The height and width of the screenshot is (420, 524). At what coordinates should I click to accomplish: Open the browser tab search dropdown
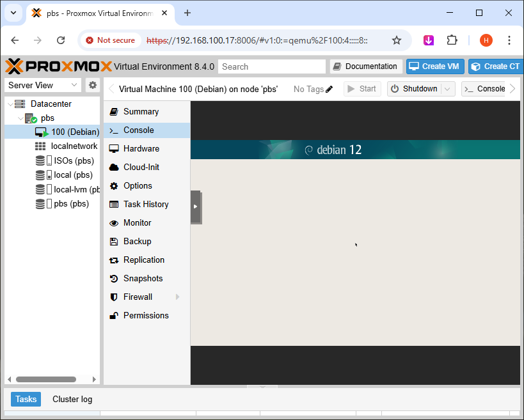[13, 13]
